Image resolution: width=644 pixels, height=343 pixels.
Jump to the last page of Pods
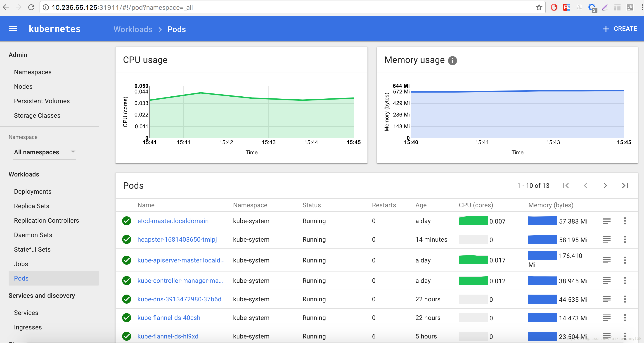625,185
